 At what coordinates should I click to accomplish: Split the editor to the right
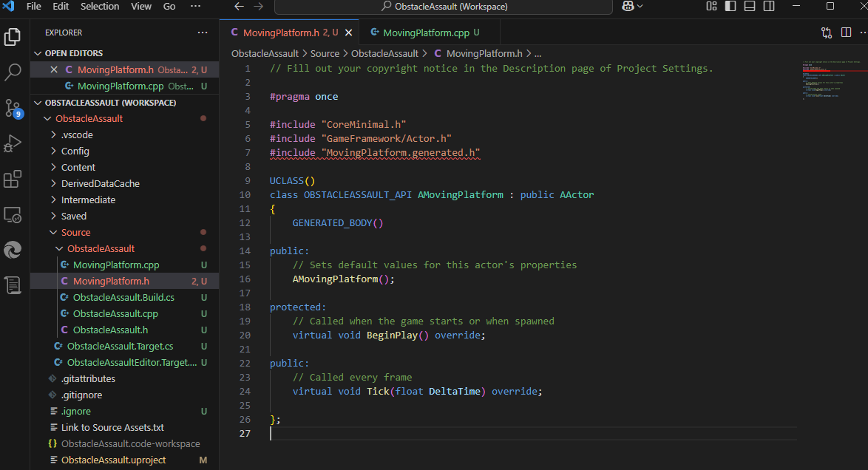pyautogui.click(x=846, y=33)
